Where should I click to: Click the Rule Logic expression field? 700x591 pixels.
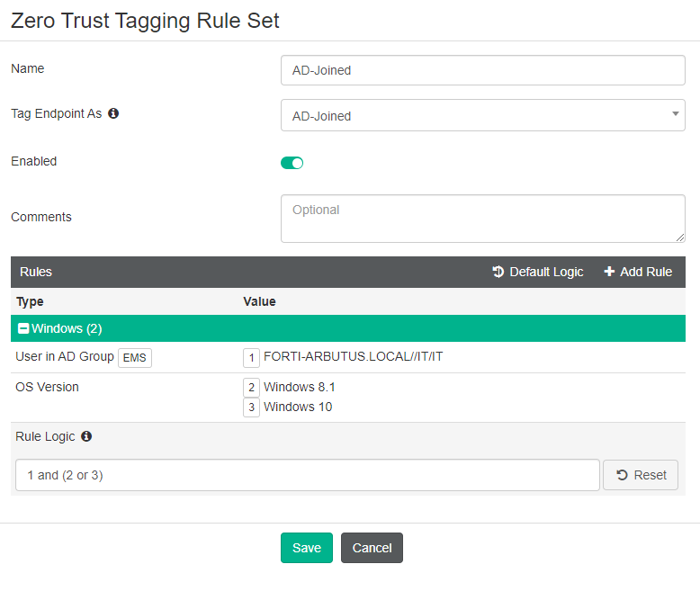(x=308, y=475)
